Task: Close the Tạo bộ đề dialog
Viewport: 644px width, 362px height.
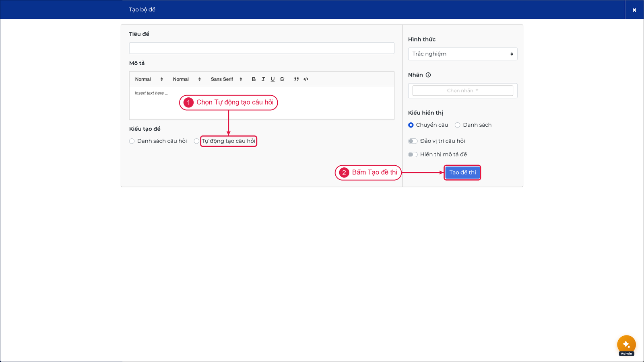Action: [x=634, y=10]
